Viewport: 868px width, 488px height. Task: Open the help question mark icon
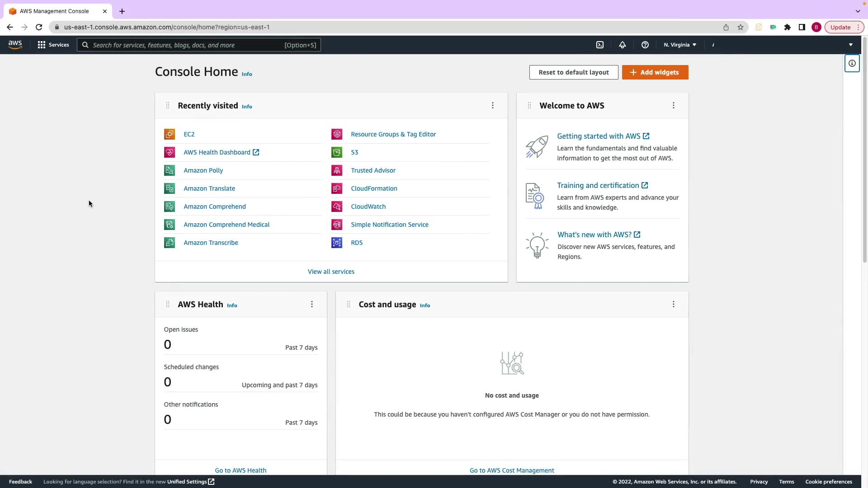(645, 45)
